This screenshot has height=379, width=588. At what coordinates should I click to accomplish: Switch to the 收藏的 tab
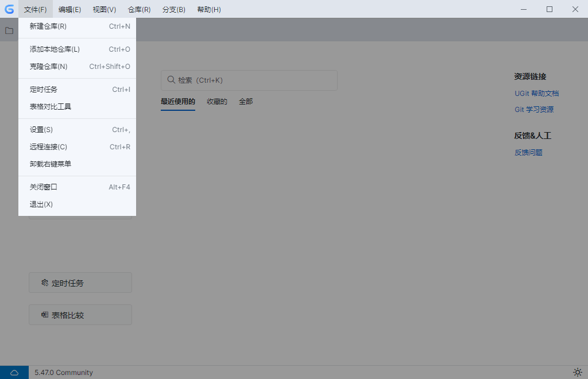point(216,102)
